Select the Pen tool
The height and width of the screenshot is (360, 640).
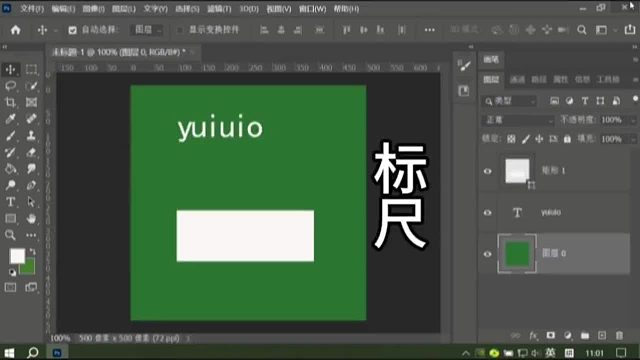point(31,185)
